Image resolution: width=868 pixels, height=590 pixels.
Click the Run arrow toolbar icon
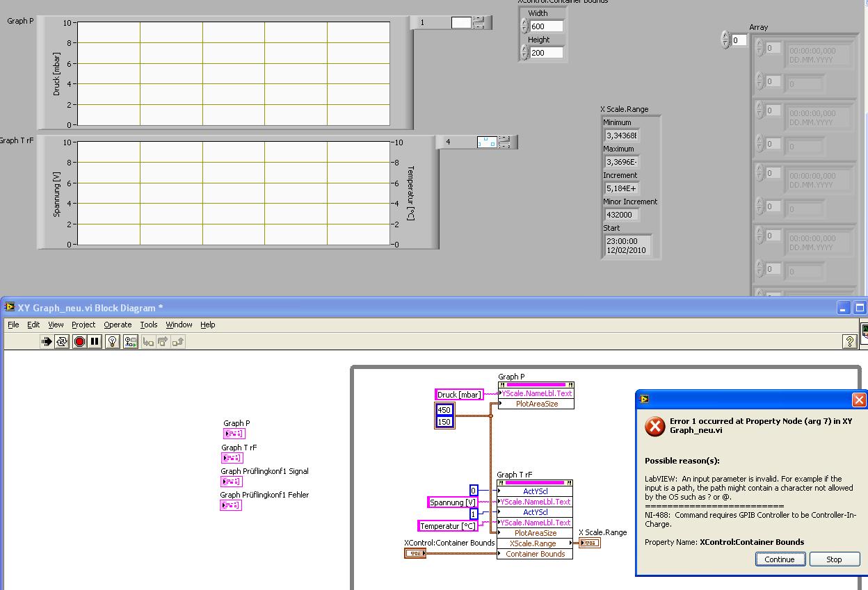point(47,341)
